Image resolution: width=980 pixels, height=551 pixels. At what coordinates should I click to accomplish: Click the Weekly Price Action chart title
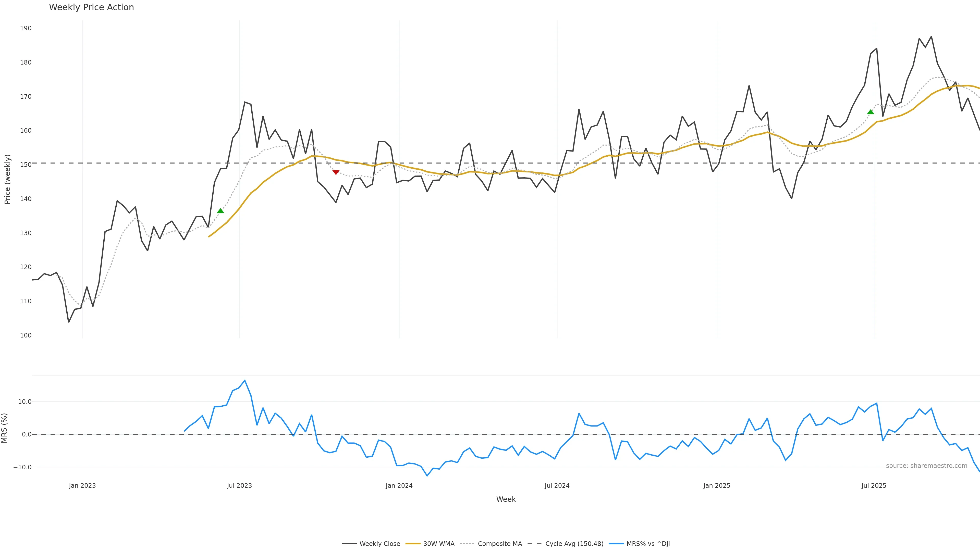tap(91, 7)
